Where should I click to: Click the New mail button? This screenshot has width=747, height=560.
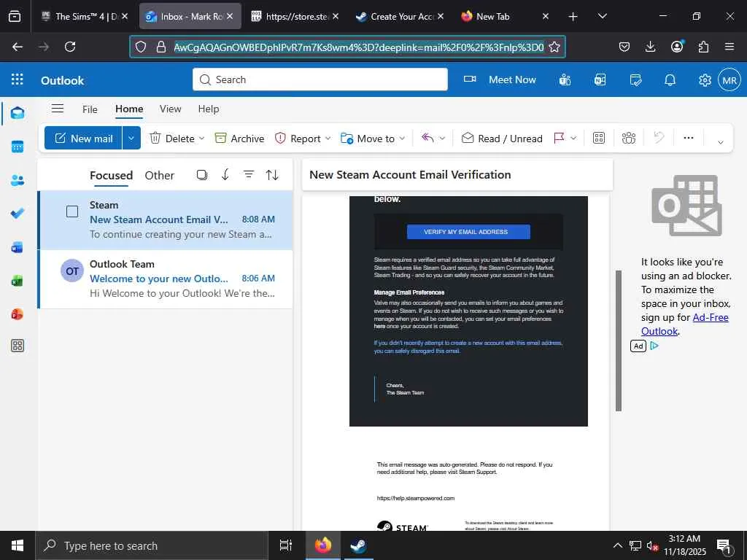coord(83,138)
